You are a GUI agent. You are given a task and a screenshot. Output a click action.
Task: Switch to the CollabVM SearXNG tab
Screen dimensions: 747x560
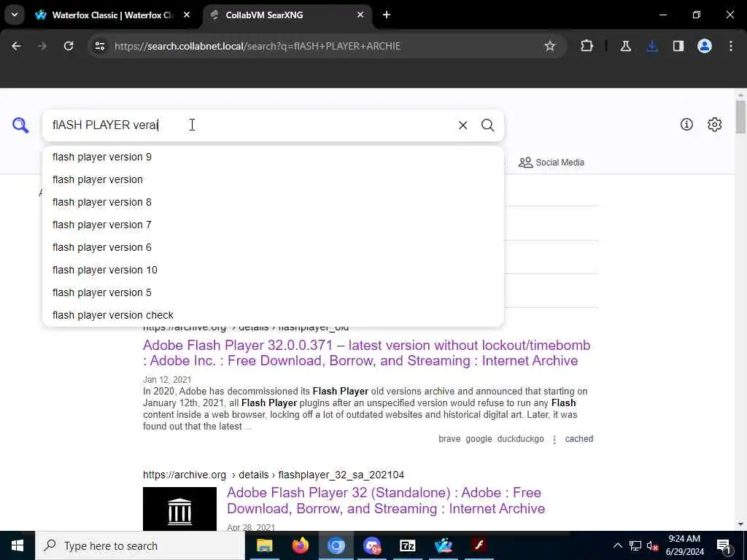(287, 15)
